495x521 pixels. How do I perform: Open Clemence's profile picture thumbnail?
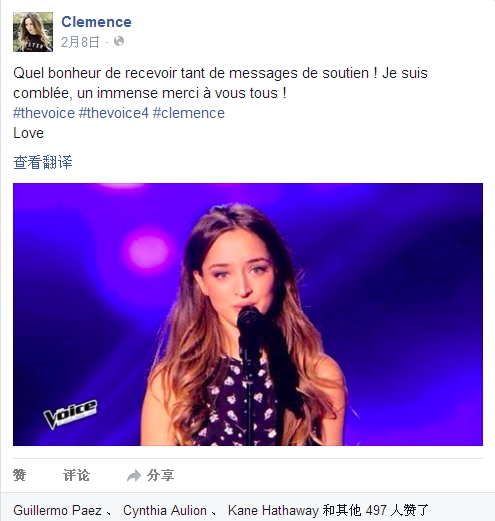(x=33, y=32)
